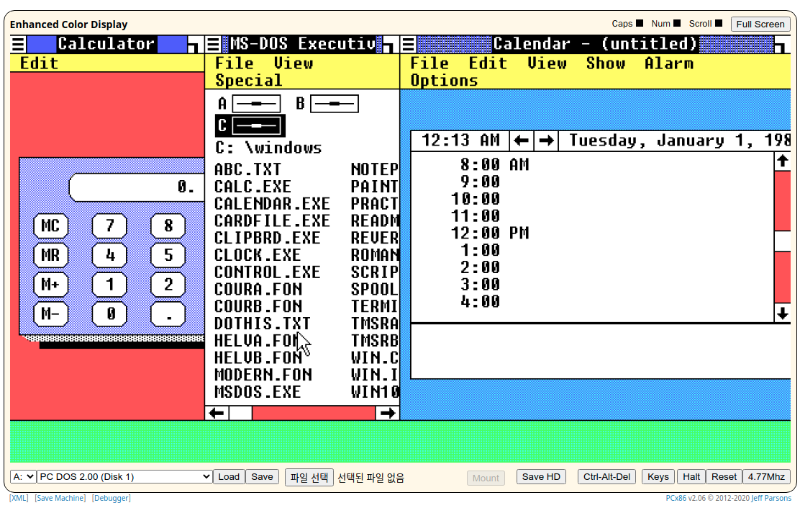Viewport: 800px width, 508px height.
Task: Click the Full Screen button
Action: tap(759, 24)
